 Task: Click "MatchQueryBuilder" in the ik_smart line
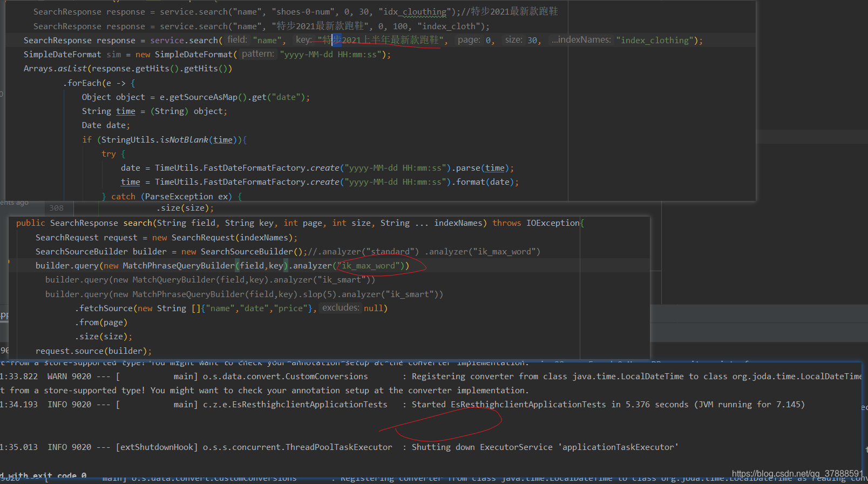point(174,280)
